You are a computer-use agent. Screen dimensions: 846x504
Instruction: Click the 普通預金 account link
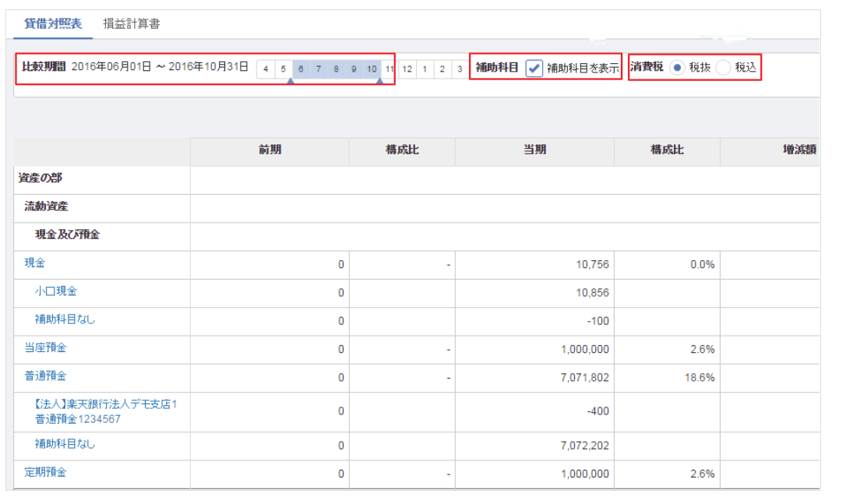coord(45,376)
